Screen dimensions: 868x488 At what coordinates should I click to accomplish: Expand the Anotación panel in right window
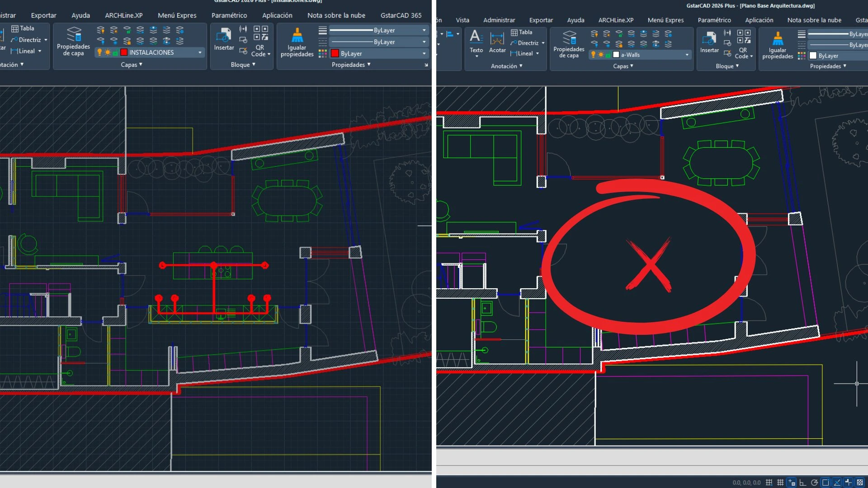tap(506, 66)
